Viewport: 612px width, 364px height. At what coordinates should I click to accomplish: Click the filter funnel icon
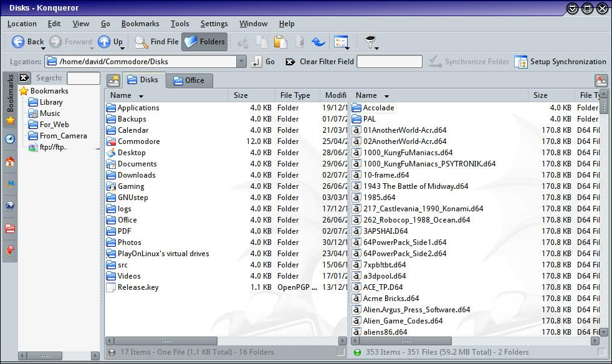point(369,41)
